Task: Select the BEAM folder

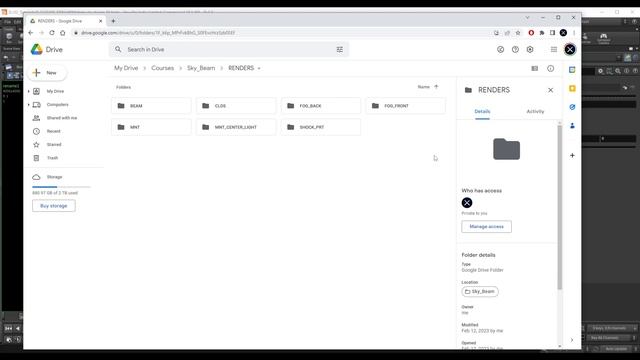Action: (x=151, y=106)
